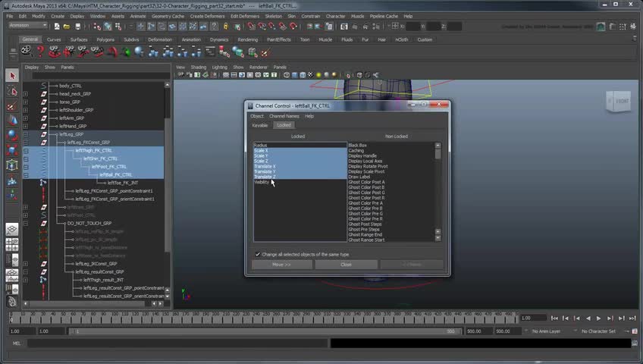
Task: Click the status line help question icon
Action: (x=214, y=27)
